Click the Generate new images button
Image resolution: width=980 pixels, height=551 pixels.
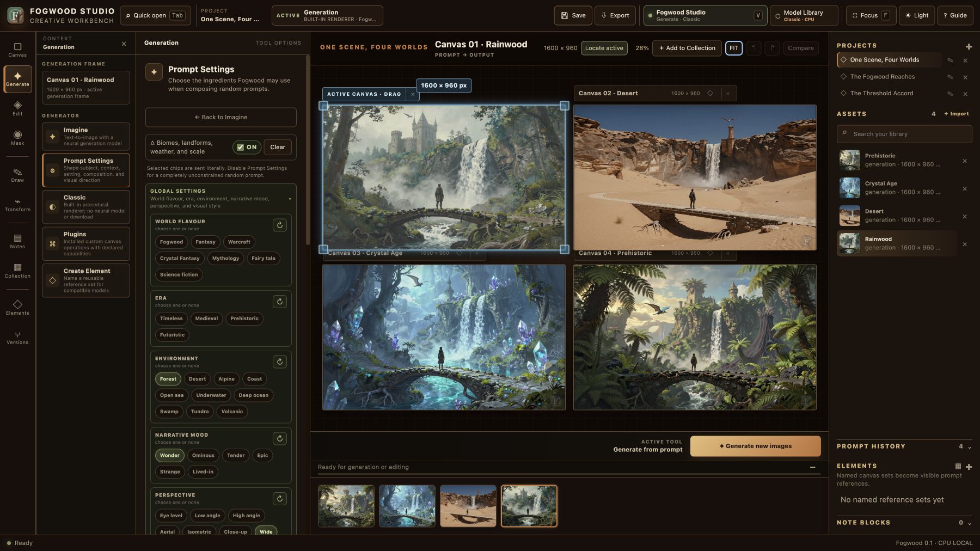[755, 446]
